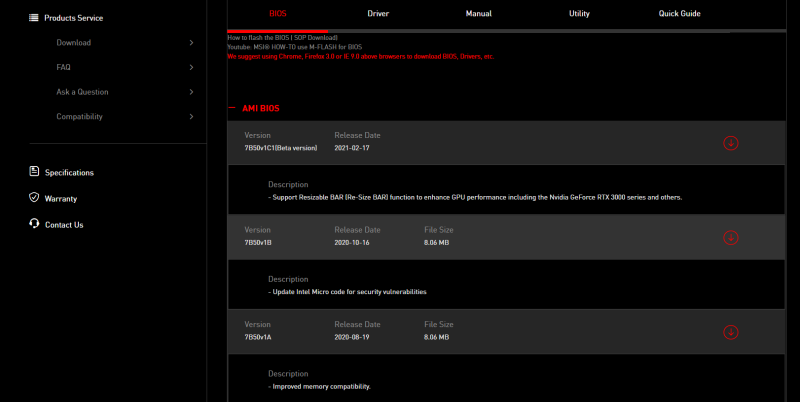Viewport: 800px width, 402px height.
Task: Switch to the Manual tab
Action: (479, 14)
